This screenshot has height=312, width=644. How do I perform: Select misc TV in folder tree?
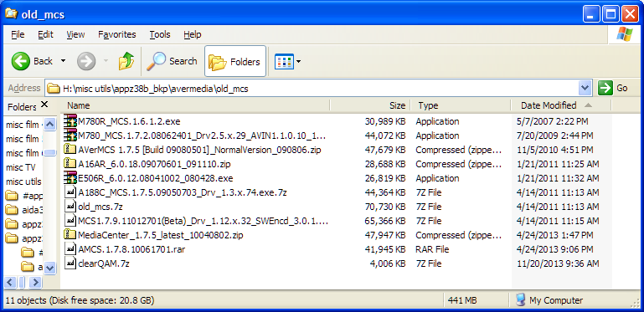tap(21, 167)
